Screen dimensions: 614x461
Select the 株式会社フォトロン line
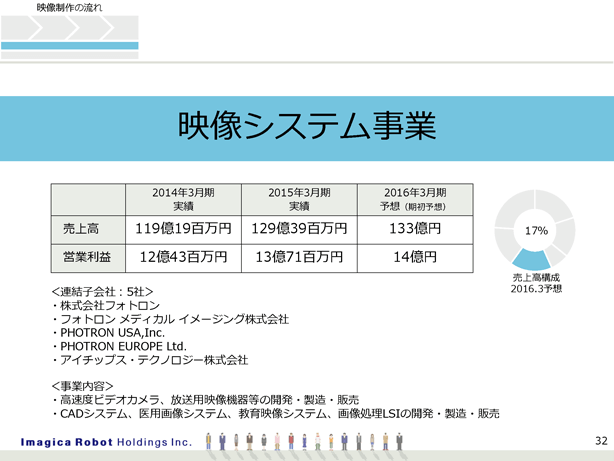point(106,306)
